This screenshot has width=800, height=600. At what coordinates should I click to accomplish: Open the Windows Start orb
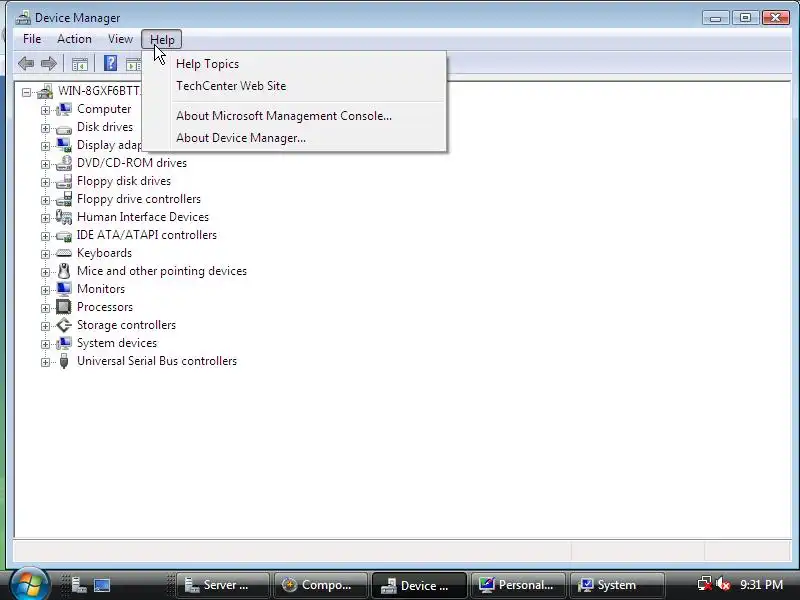[x=29, y=584]
